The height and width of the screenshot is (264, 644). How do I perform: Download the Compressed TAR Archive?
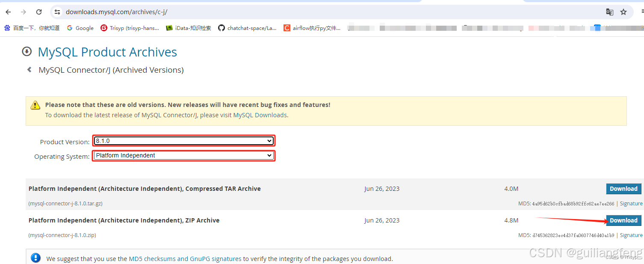(623, 189)
